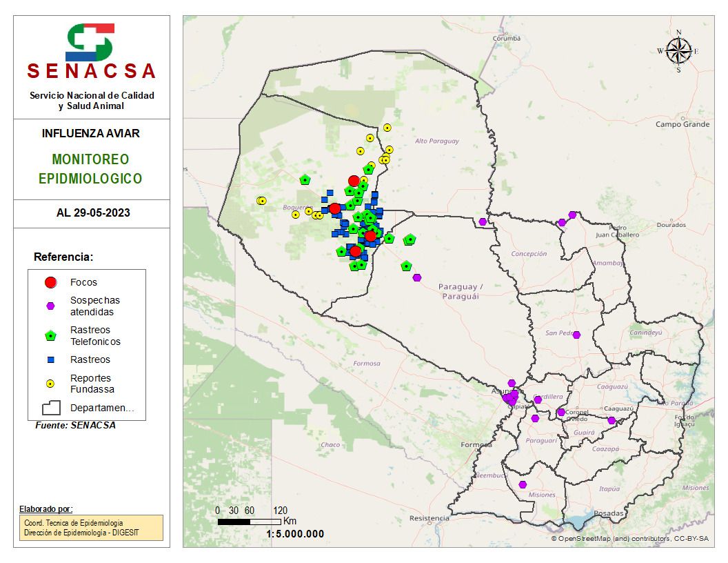Click the Concepción department label
Screen dimensions: 728x563
click(x=529, y=254)
